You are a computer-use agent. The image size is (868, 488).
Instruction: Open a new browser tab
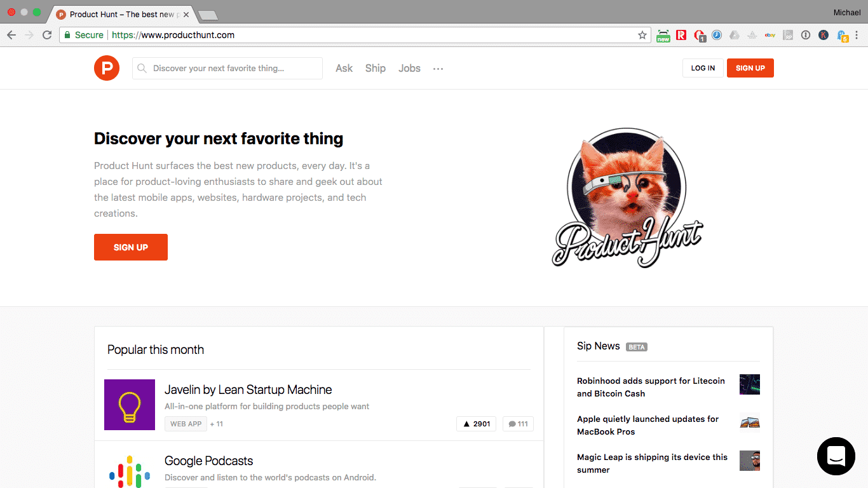pyautogui.click(x=208, y=15)
